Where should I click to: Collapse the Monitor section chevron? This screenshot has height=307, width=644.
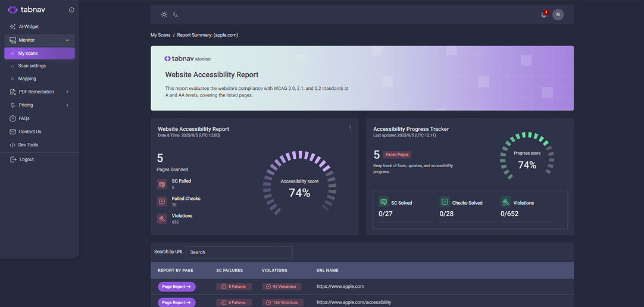pyautogui.click(x=67, y=40)
